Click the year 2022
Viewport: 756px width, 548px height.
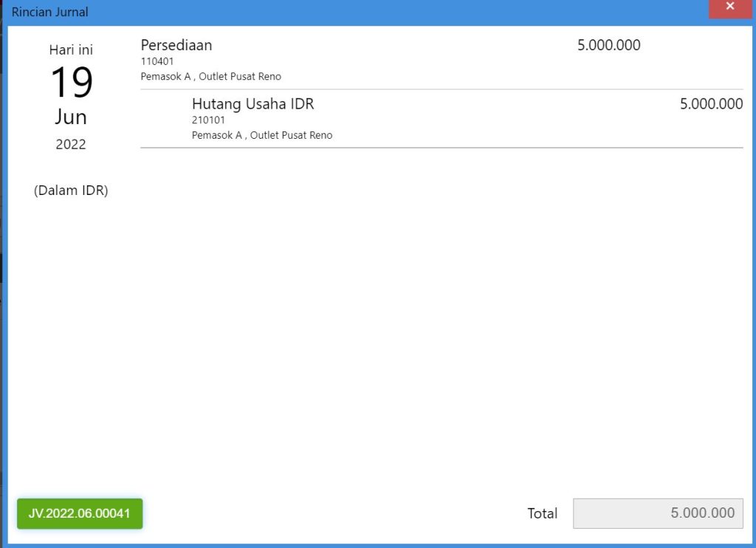(71, 145)
